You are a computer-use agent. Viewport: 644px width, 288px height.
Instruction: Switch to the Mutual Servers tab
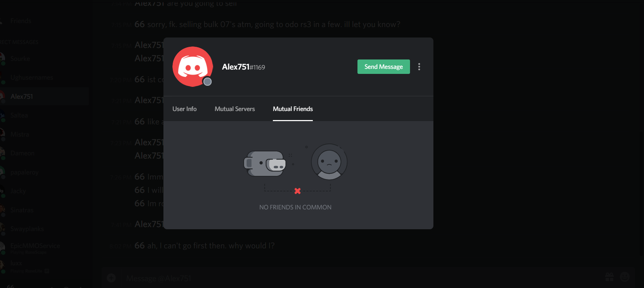click(x=235, y=109)
